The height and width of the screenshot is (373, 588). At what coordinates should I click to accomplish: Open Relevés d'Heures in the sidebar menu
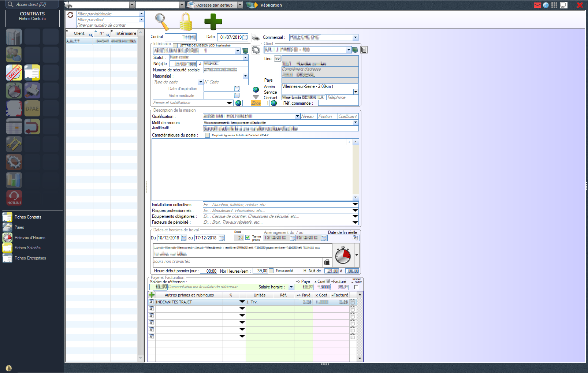pyautogui.click(x=30, y=238)
